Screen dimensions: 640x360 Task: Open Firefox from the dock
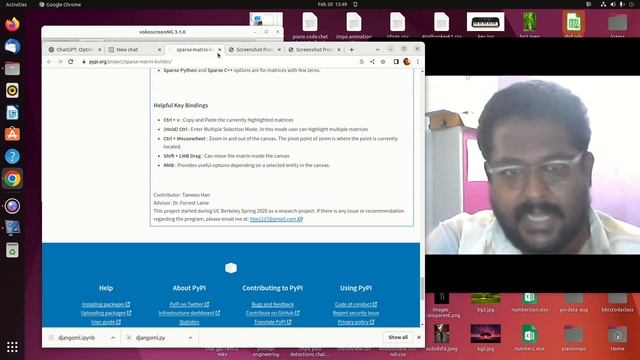tap(12, 24)
